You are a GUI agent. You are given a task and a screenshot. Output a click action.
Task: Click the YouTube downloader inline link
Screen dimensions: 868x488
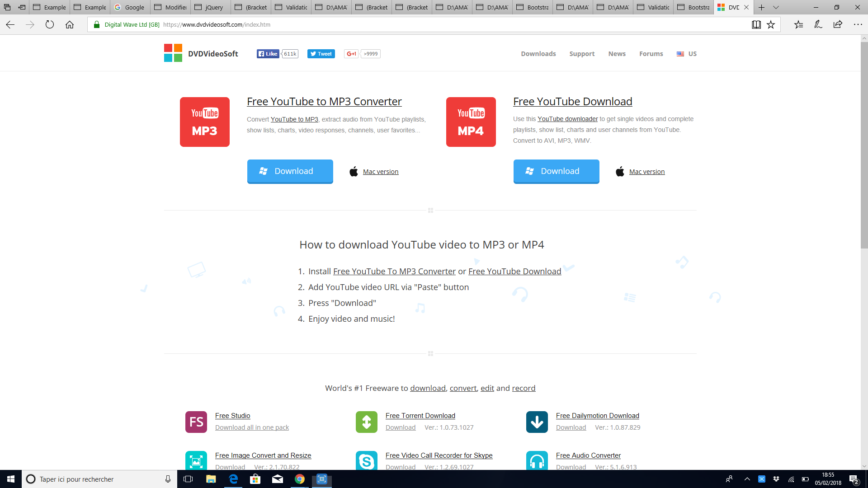pos(567,119)
